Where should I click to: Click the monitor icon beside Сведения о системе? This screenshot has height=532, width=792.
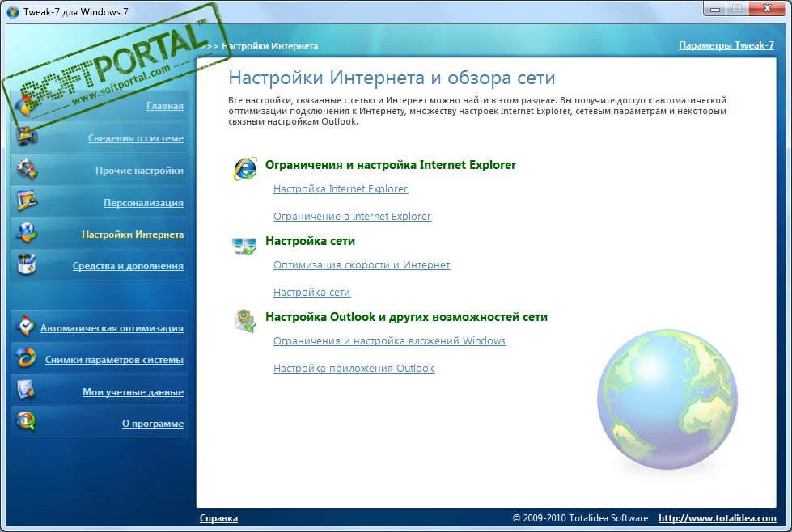(x=26, y=137)
